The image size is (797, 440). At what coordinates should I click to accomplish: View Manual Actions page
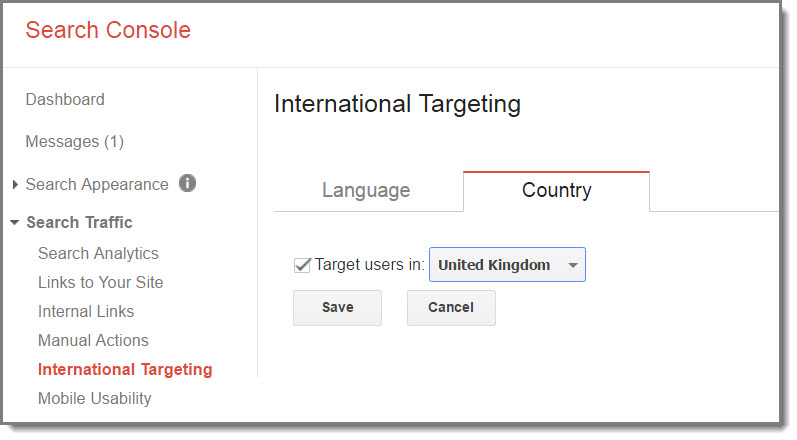coord(94,340)
